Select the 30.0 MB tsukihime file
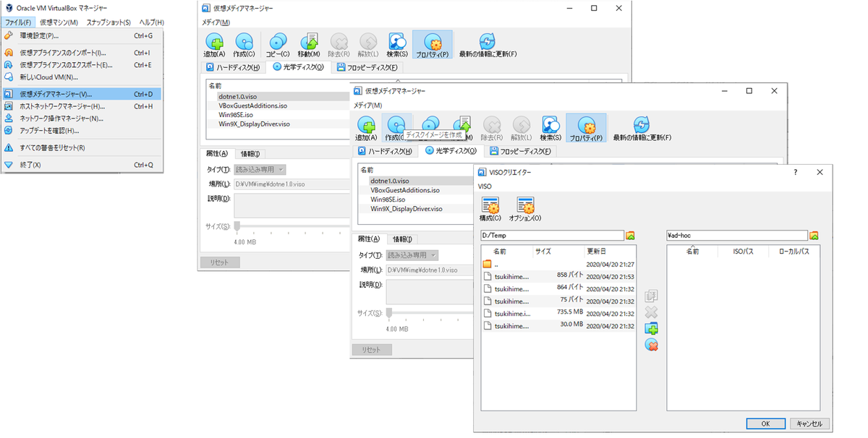 coord(560,326)
